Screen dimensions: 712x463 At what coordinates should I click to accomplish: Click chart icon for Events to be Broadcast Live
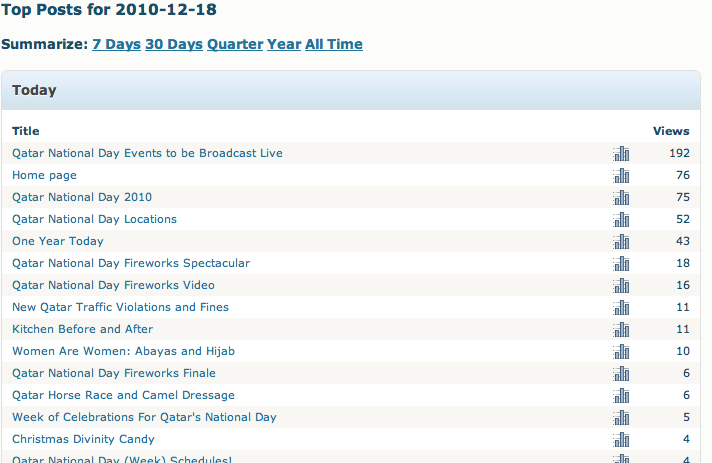(x=621, y=153)
